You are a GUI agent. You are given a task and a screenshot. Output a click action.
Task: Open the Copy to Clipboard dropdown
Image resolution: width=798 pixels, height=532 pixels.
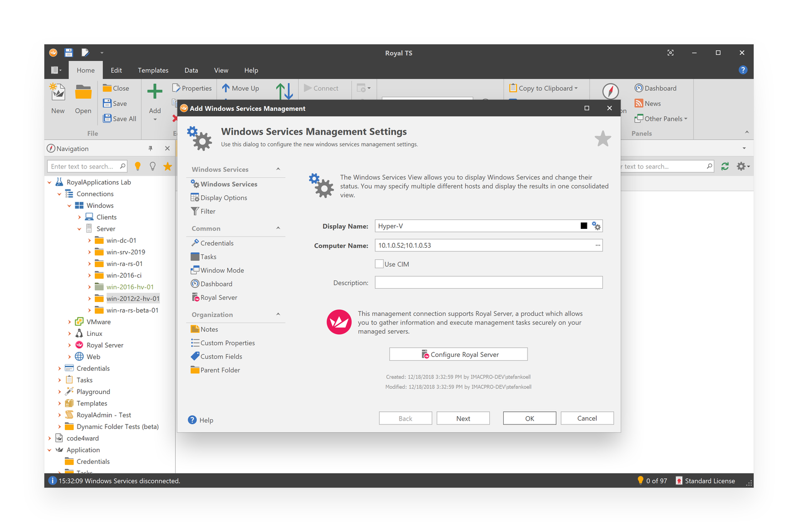tap(545, 88)
